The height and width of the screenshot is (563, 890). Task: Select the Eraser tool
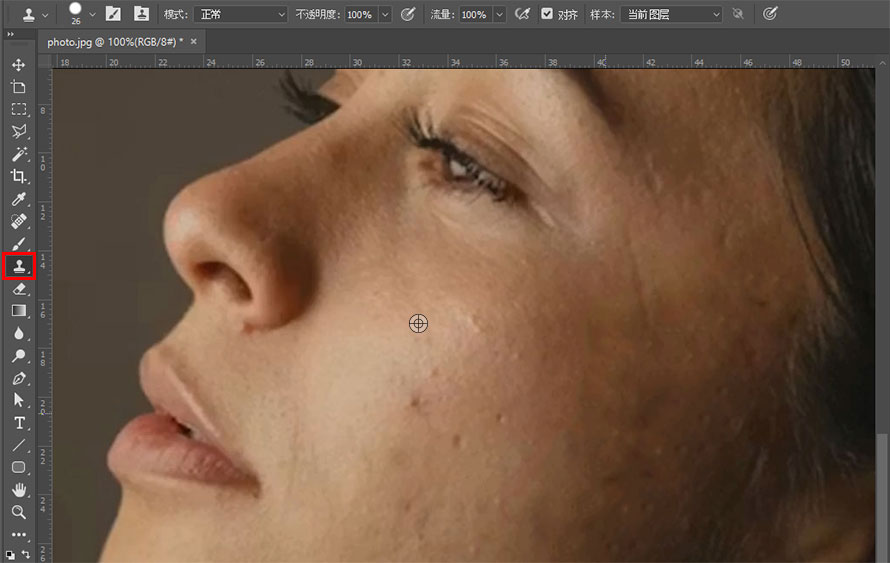[x=19, y=289]
